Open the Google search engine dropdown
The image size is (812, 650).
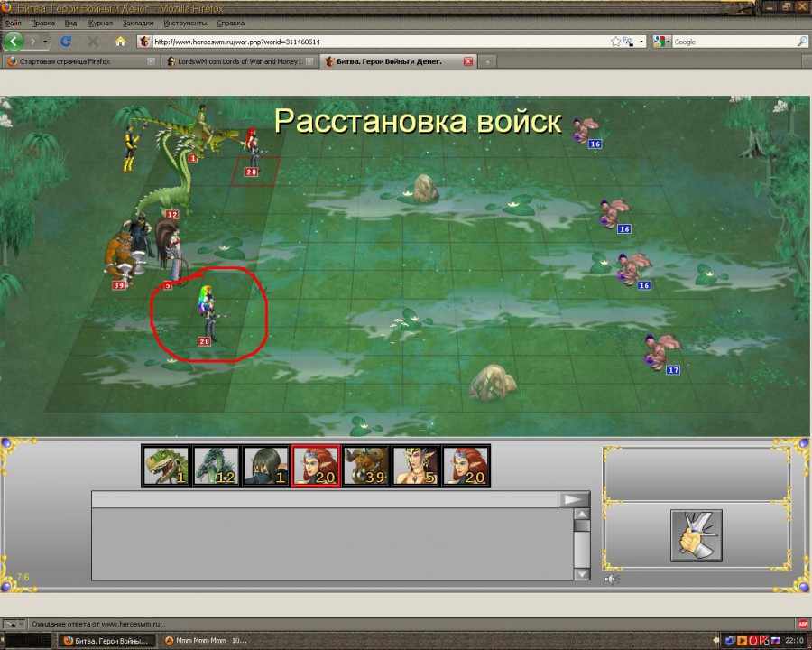(662, 42)
